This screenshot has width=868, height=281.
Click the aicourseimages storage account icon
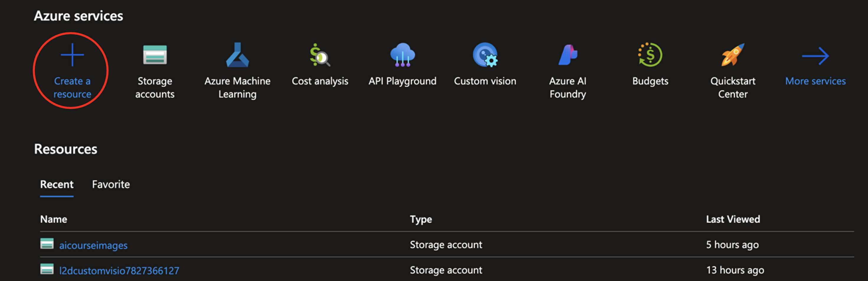[x=47, y=243]
